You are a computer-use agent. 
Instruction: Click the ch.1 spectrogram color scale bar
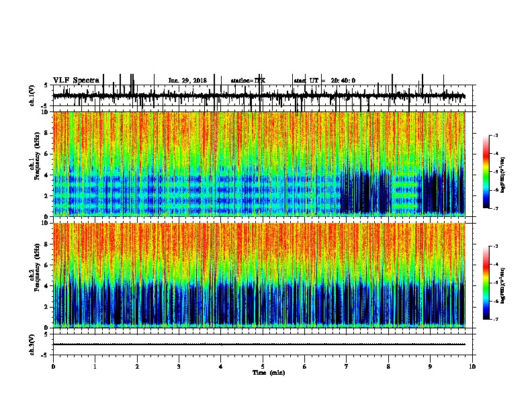(486, 171)
